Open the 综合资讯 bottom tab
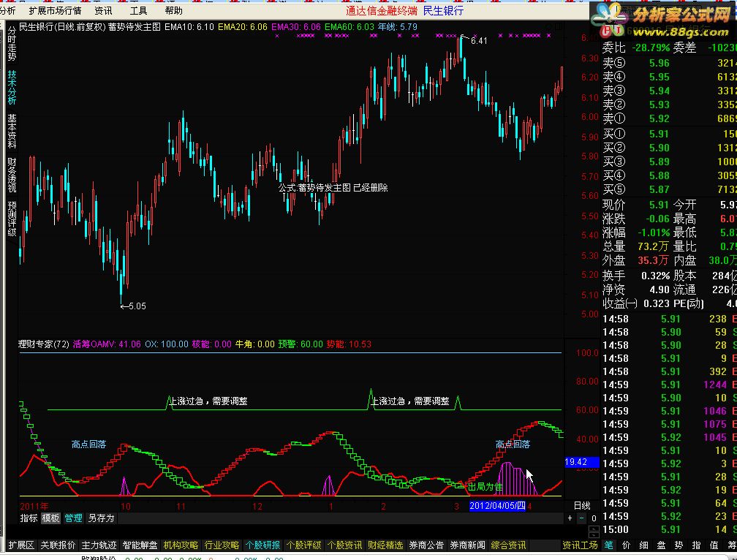Image resolution: width=737 pixels, height=560 pixels. click(x=508, y=545)
